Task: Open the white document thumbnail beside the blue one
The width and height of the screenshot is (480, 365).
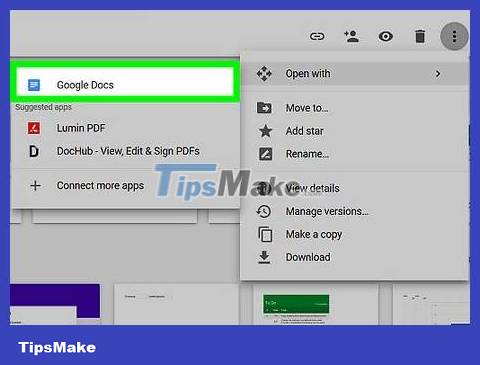Action: [177, 304]
